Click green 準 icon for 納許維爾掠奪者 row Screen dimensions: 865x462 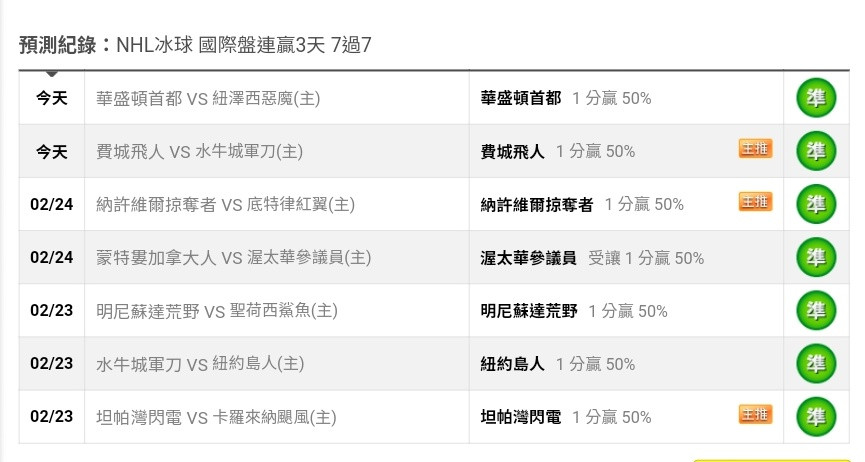pyautogui.click(x=816, y=204)
